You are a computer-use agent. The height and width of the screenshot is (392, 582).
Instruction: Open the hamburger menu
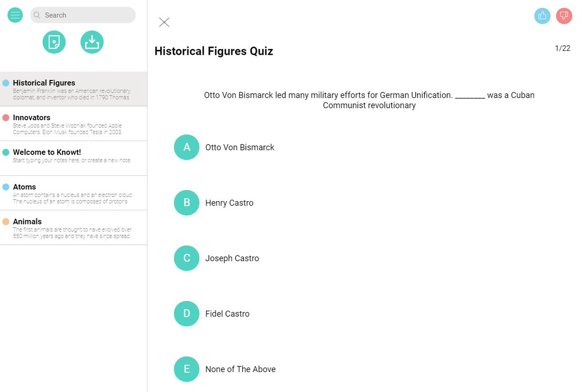pos(15,15)
